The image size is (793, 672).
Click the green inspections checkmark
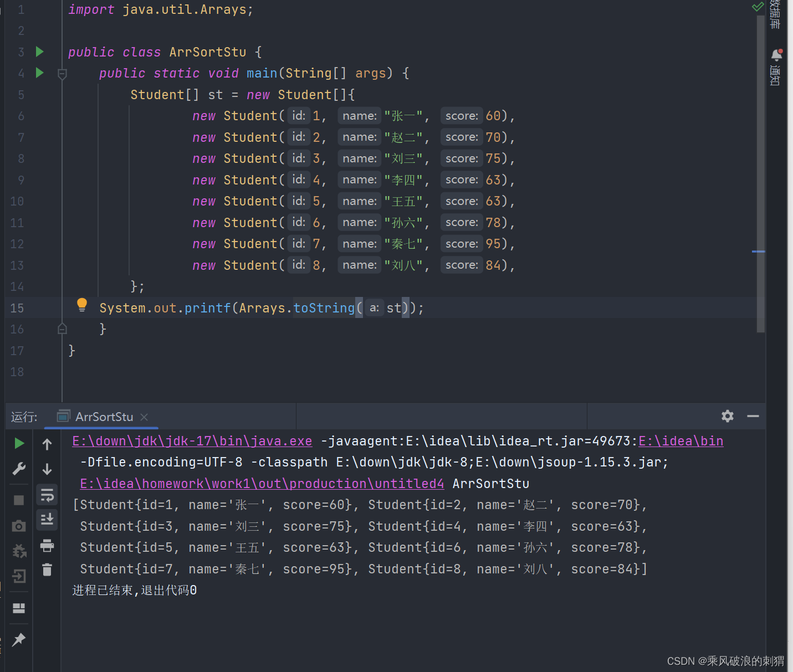point(758,7)
